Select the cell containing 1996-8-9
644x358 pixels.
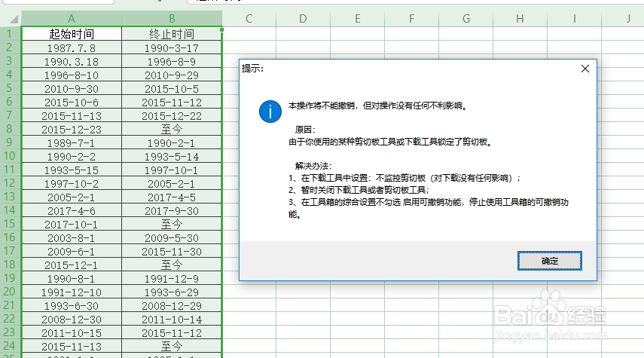(x=172, y=61)
